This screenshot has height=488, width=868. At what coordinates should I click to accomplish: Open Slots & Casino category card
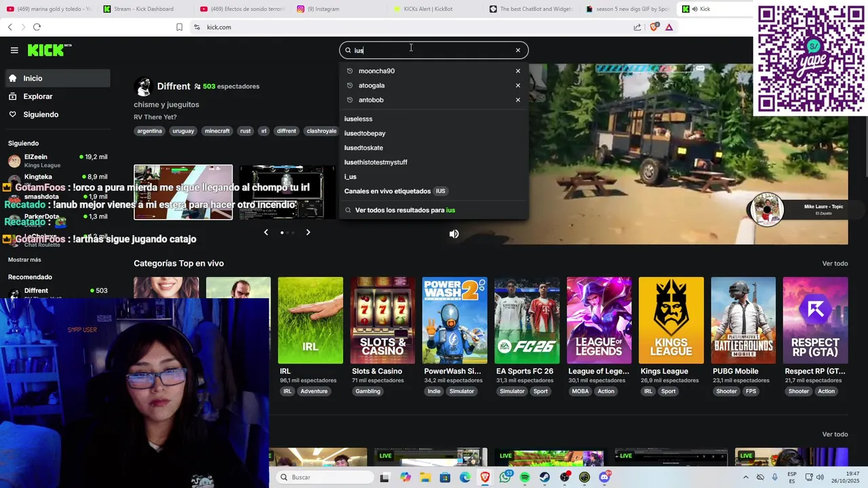382,321
